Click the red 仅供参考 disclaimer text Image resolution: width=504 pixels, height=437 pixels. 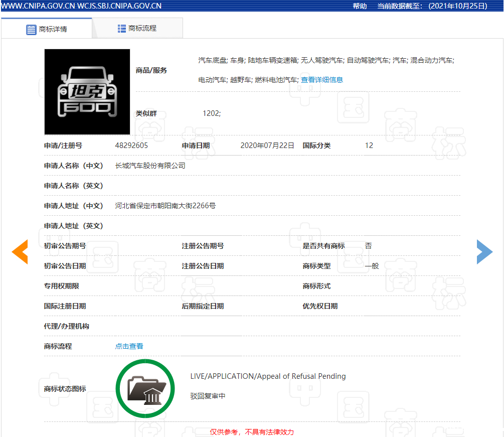[x=252, y=432]
